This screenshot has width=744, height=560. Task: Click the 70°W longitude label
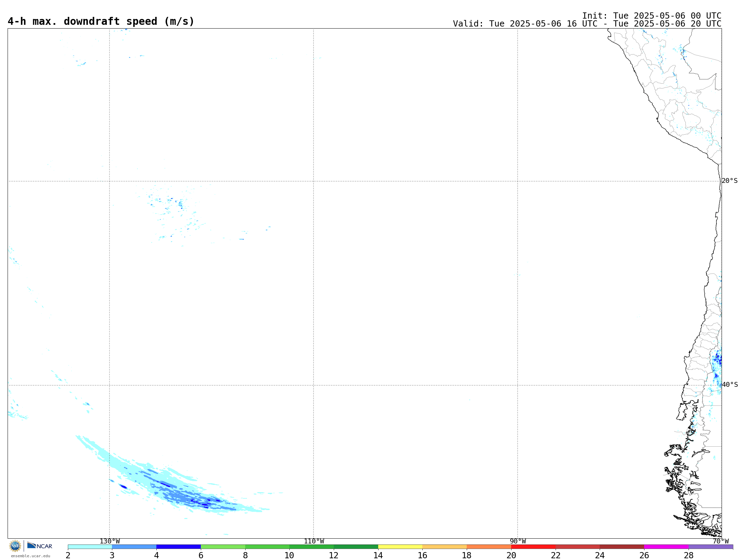coord(721,541)
